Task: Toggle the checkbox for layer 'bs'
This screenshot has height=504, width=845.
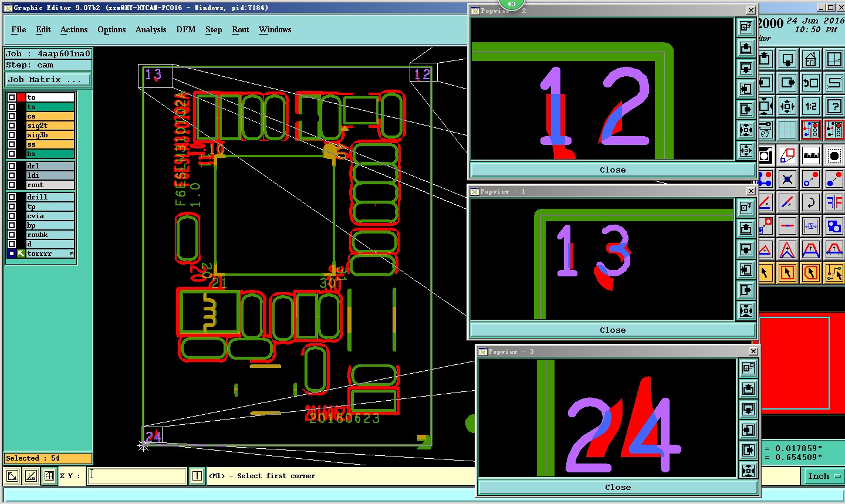Action: click(12, 154)
